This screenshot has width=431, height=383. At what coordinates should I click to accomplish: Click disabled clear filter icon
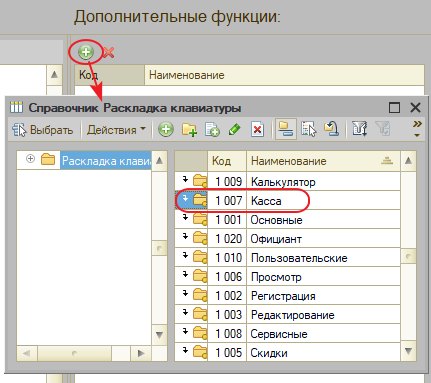[383, 129]
